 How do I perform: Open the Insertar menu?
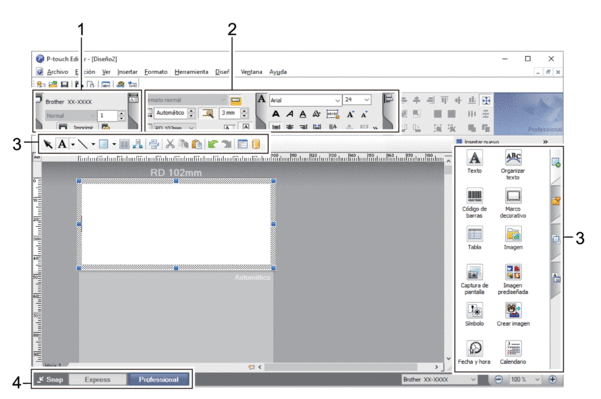pyautogui.click(x=127, y=72)
